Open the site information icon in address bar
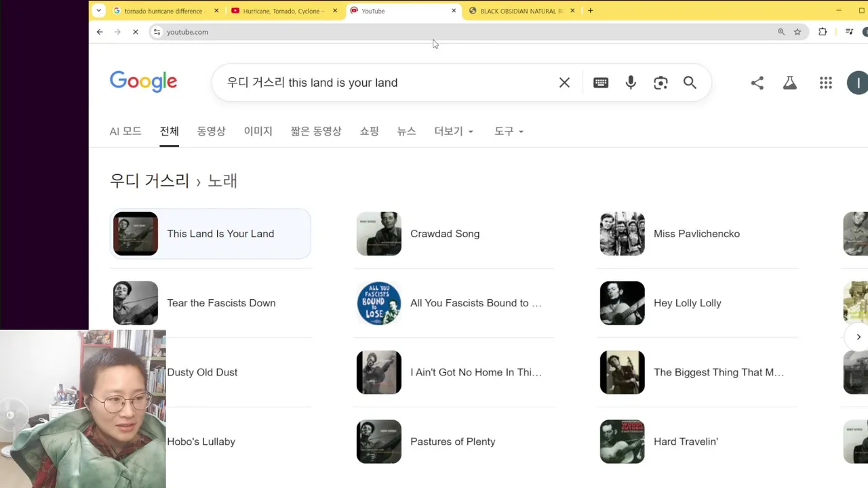The width and height of the screenshot is (868, 488). (157, 32)
